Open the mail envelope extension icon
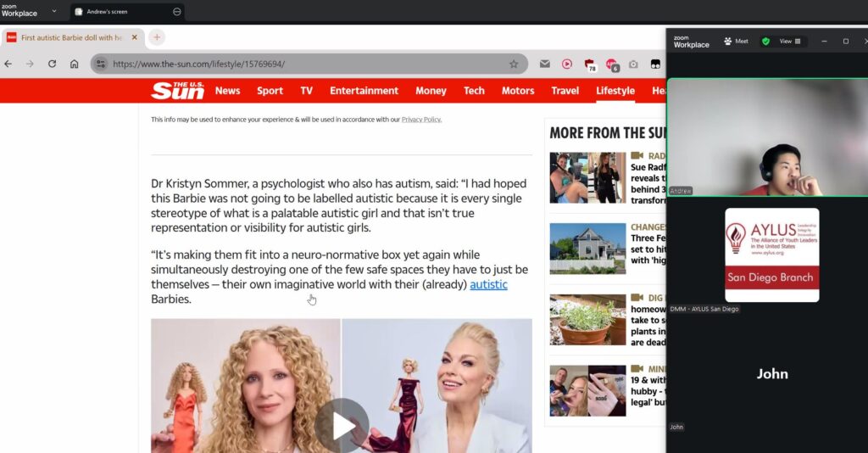 tap(545, 64)
